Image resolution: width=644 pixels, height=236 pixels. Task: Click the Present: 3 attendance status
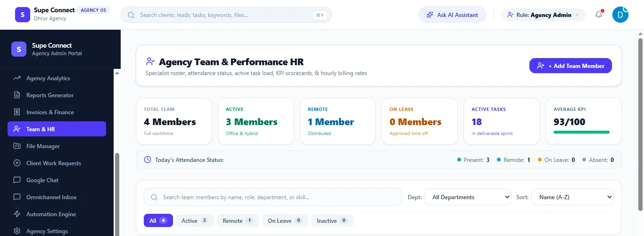click(x=473, y=160)
